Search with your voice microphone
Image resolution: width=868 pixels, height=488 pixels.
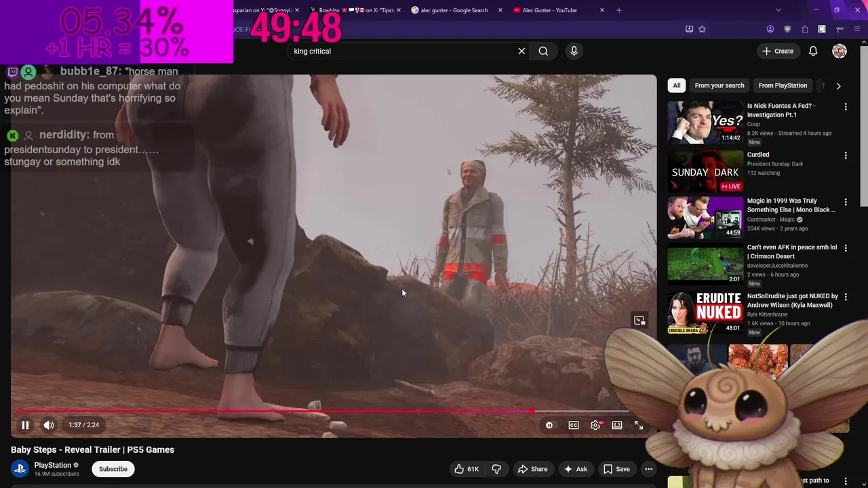(x=574, y=51)
